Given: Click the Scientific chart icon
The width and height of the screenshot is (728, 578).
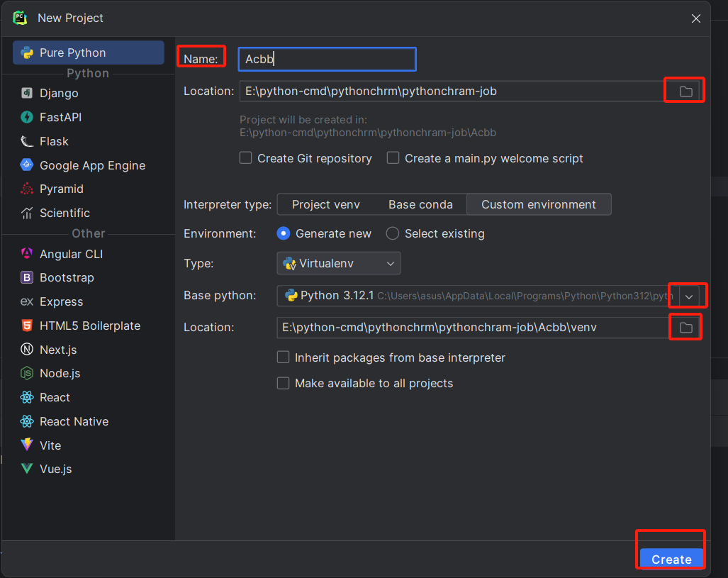Looking at the screenshot, I should coord(27,213).
